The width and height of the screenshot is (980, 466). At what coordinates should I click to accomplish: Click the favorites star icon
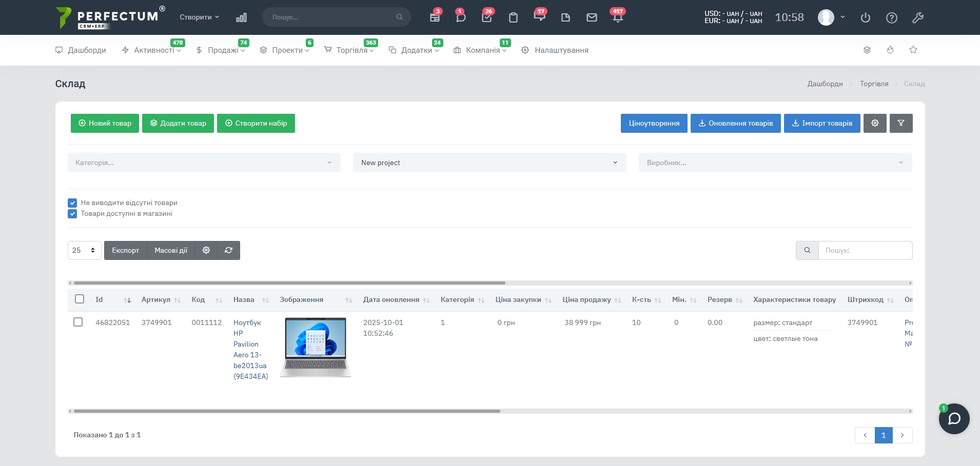coord(913,50)
